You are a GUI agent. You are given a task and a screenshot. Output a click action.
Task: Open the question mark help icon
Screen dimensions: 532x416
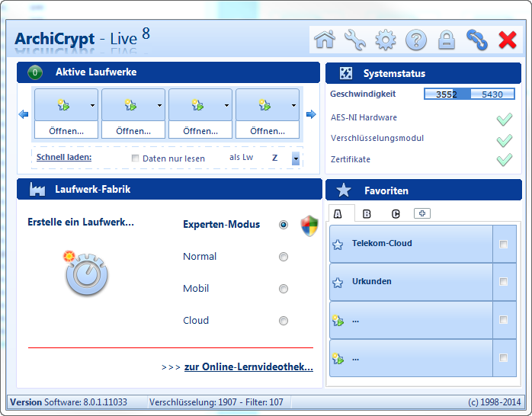[416, 40]
